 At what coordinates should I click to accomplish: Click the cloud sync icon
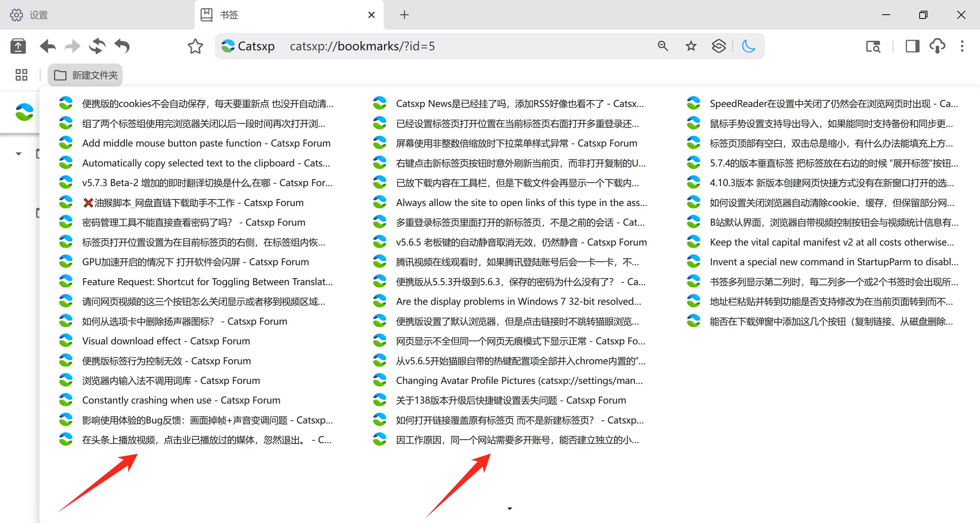point(937,46)
